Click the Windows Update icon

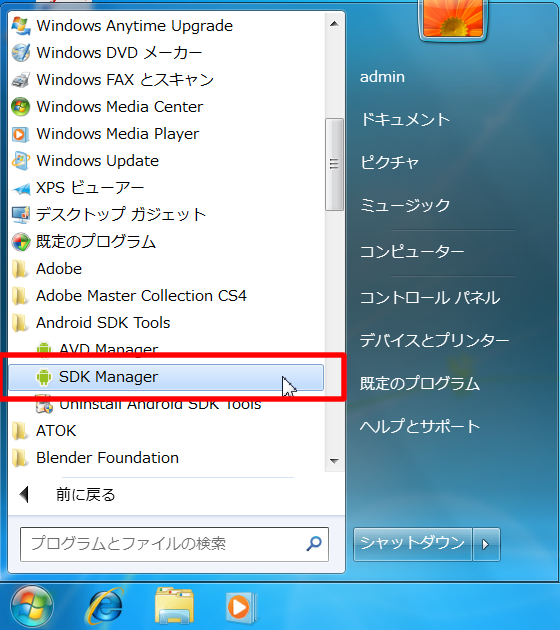tap(20, 161)
